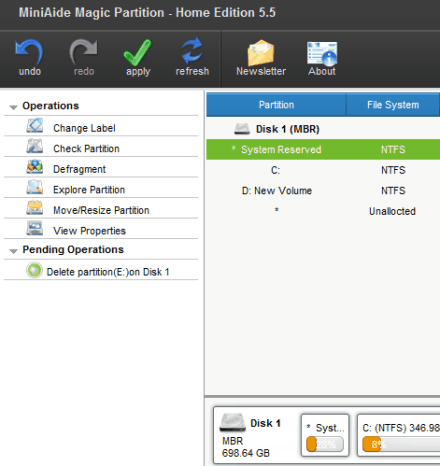The image size is (440, 466).
Task: Apply pending changes with green checkmark
Action: click(138, 52)
